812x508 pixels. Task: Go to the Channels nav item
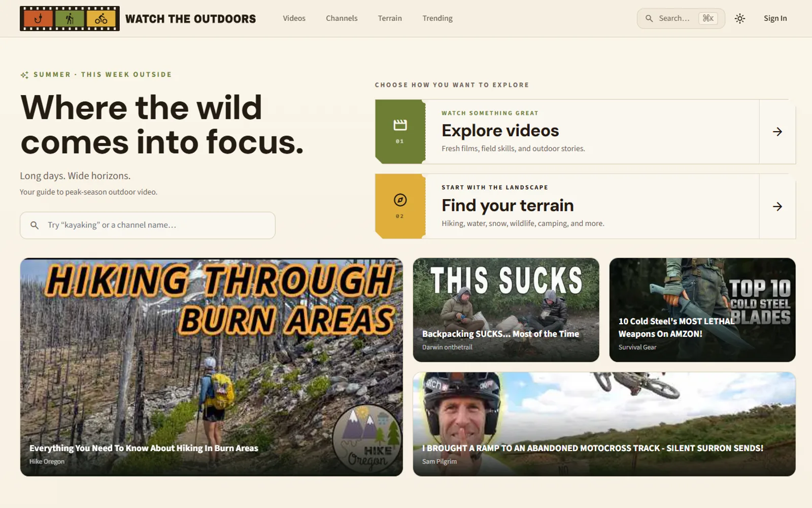[x=342, y=18]
